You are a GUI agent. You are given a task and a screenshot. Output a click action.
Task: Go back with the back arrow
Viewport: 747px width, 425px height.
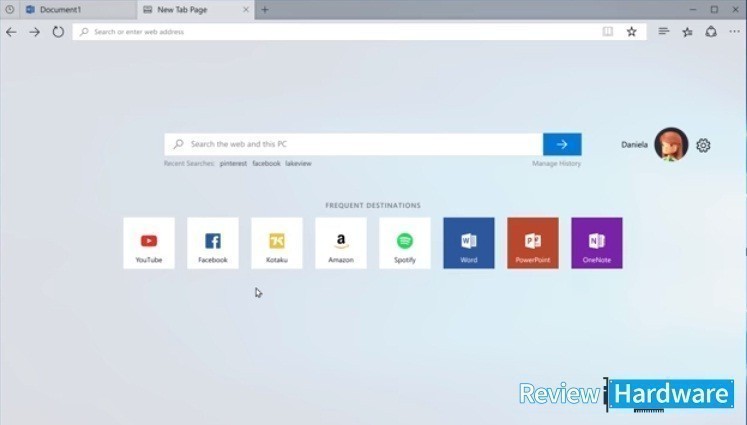click(x=11, y=32)
